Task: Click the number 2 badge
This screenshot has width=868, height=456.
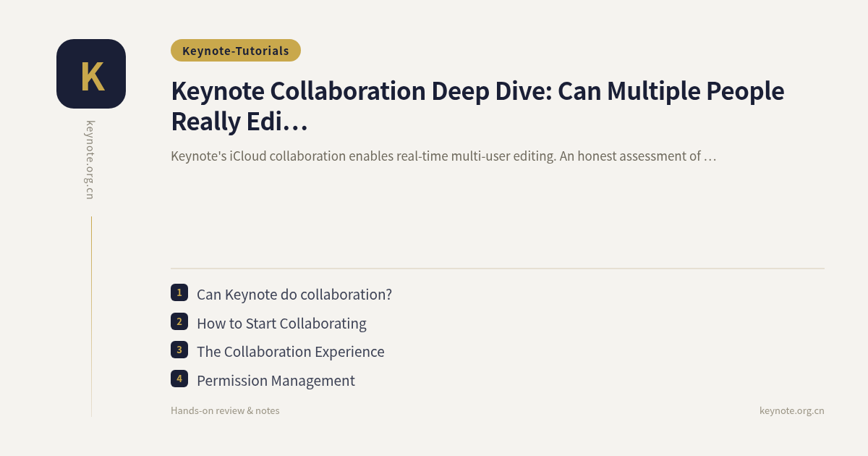Action: [x=179, y=321]
